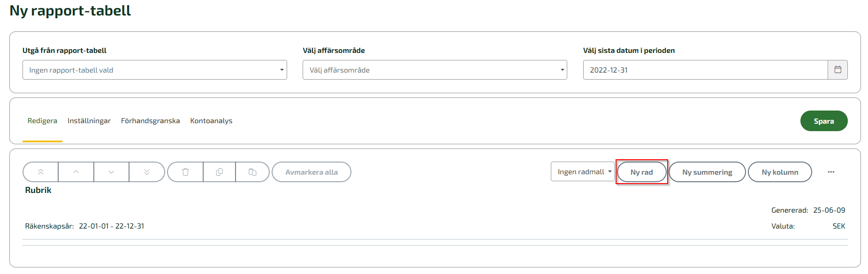Screen dimensions: 868x274
Task: Open the calendar date picker icon
Action: (838, 70)
